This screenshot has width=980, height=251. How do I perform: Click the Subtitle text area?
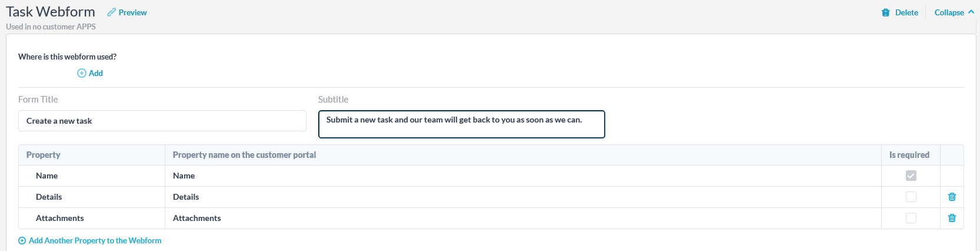click(462, 124)
